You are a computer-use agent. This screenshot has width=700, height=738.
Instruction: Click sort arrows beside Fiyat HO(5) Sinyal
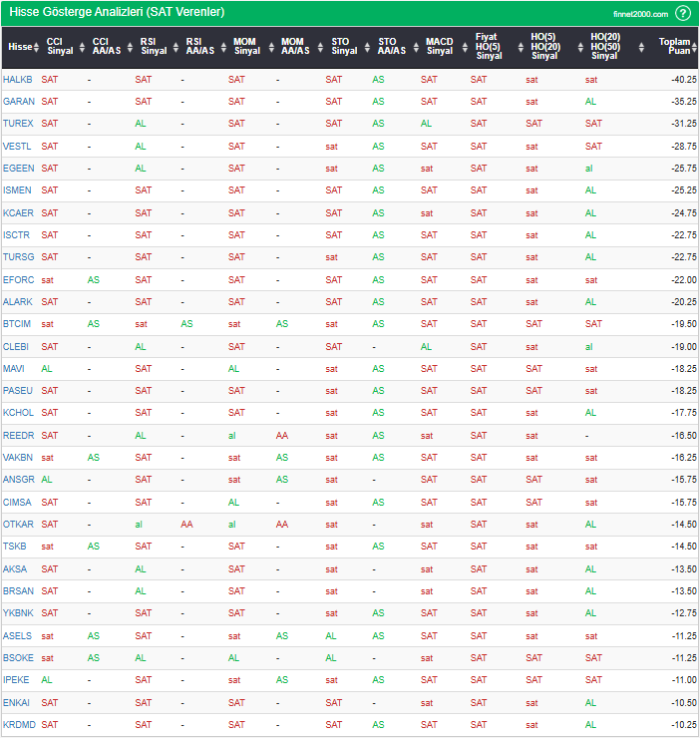pos(515,47)
